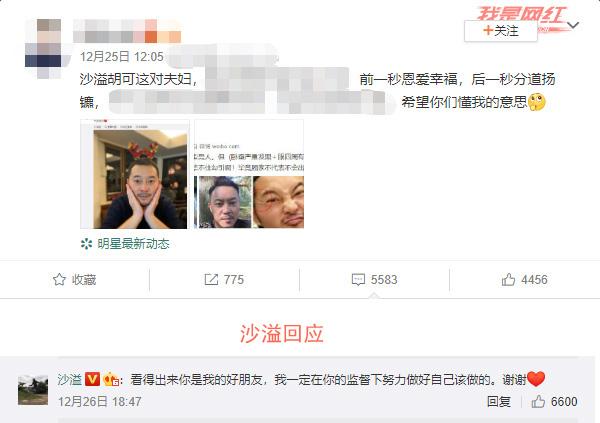The width and height of the screenshot is (600, 423).
Task: Click the post timestamp 12月25日 12:05
Action: point(122,57)
